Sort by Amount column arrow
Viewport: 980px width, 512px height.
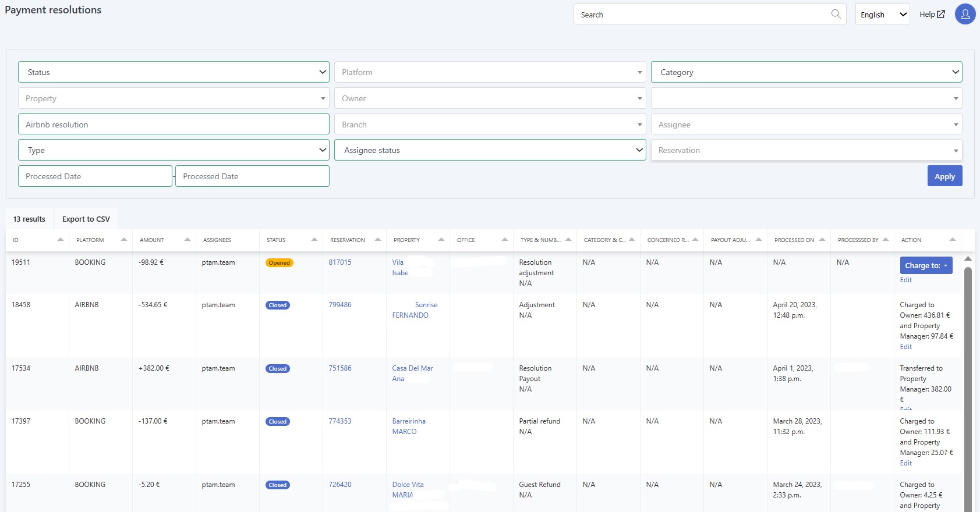click(x=187, y=240)
